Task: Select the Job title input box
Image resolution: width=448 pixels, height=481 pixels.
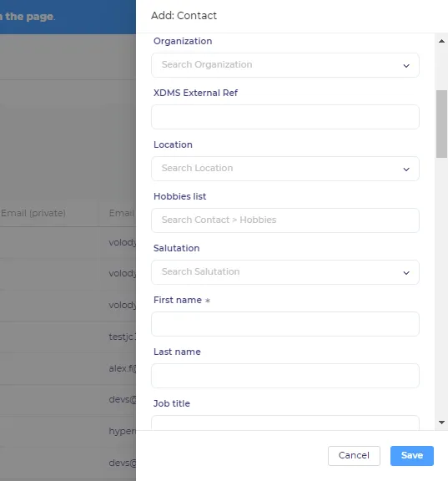Action: pos(285,423)
